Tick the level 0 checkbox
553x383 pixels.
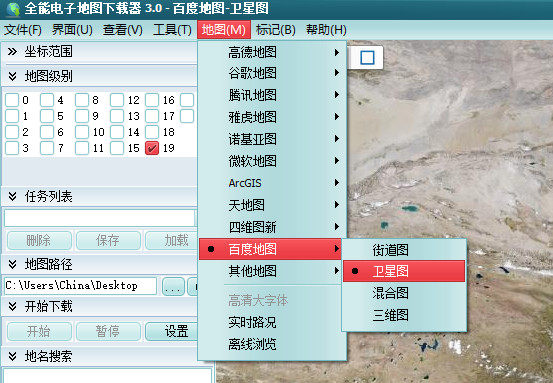12,100
